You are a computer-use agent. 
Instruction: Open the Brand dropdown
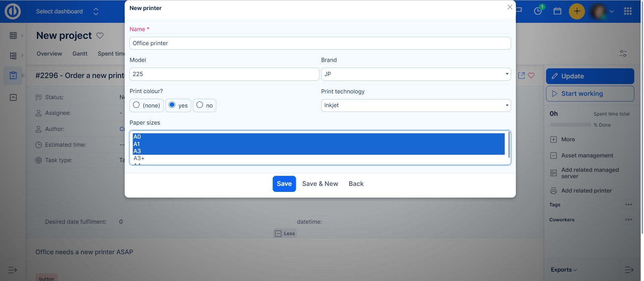pyautogui.click(x=416, y=74)
